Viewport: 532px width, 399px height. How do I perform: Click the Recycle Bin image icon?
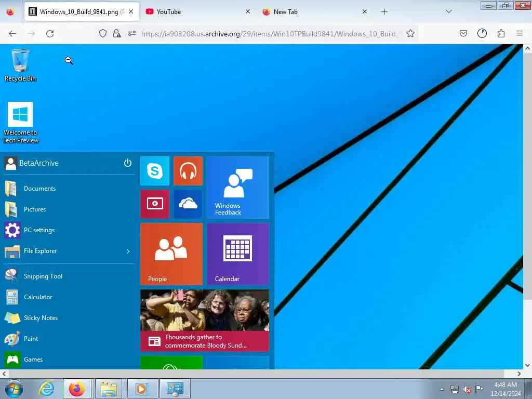pos(20,60)
